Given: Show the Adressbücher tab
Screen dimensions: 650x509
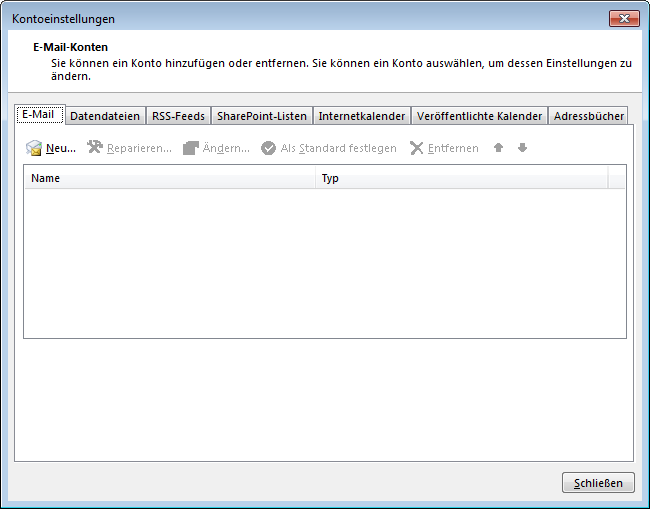Looking at the screenshot, I should 589,116.
